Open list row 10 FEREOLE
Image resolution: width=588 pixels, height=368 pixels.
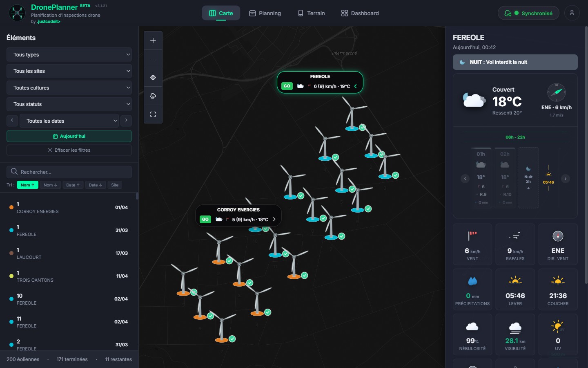(69, 299)
